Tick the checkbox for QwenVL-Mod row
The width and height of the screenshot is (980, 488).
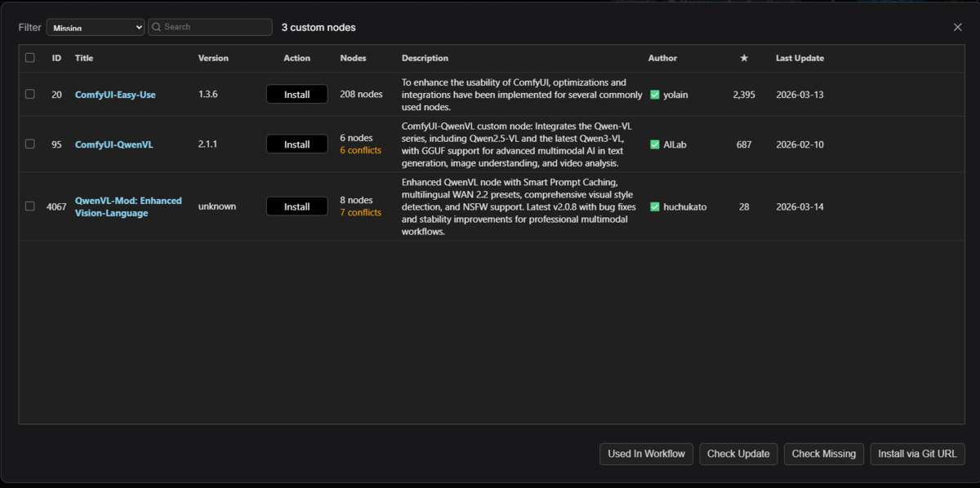click(x=30, y=206)
